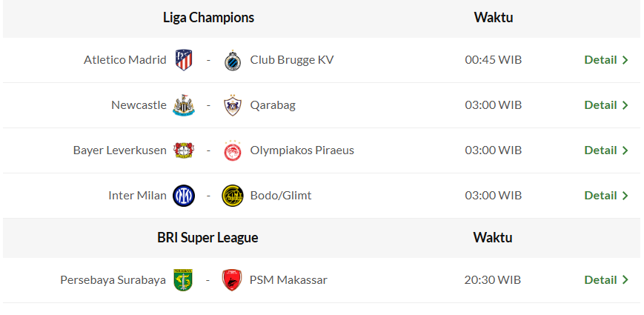Open Detail for Inter Milan match
This screenshot has height=315, width=644.
tap(605, 196)
